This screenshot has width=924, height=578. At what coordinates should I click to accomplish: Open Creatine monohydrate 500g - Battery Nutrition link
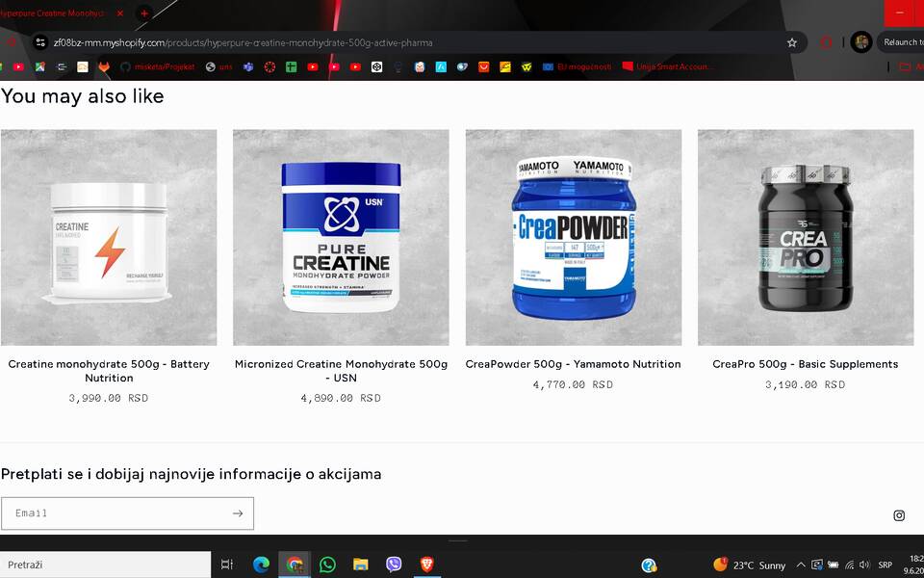[x=109, y=371]
